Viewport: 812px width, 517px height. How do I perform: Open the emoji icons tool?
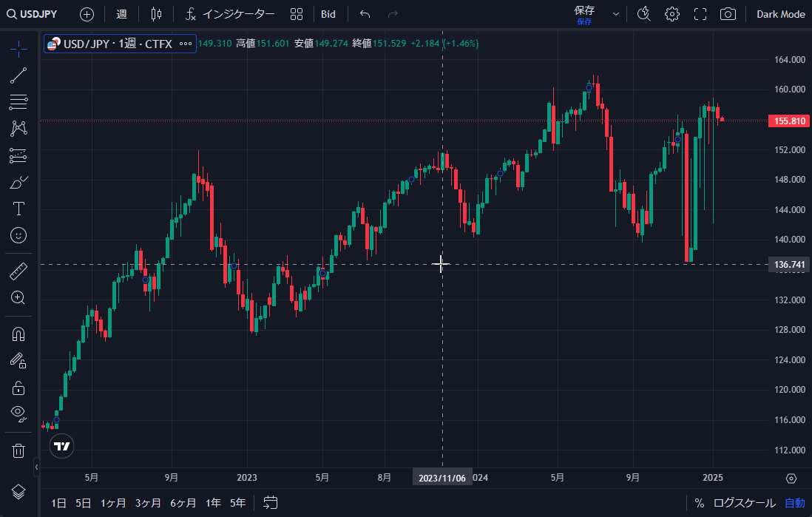[18, 236]
